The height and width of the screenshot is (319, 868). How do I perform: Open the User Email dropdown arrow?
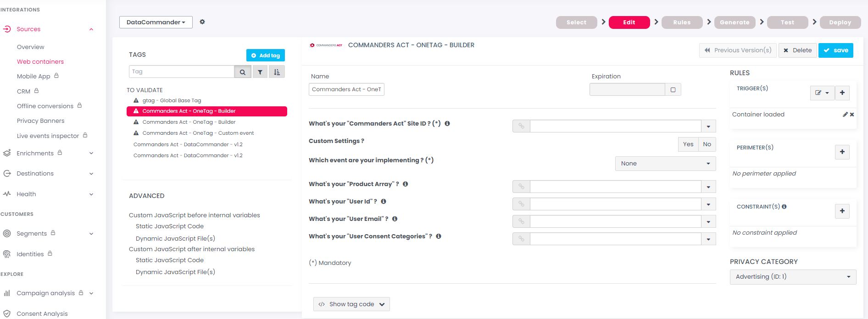tap(708, 221)
